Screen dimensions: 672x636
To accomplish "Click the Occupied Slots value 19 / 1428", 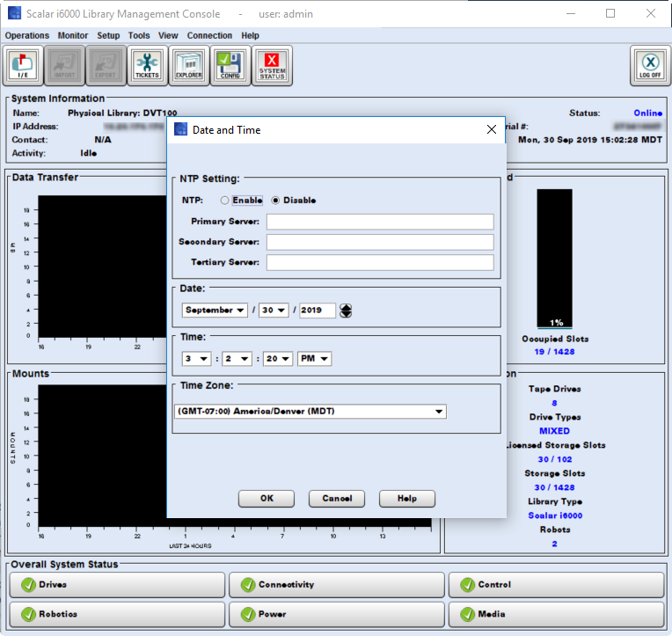I will (554, 352).
